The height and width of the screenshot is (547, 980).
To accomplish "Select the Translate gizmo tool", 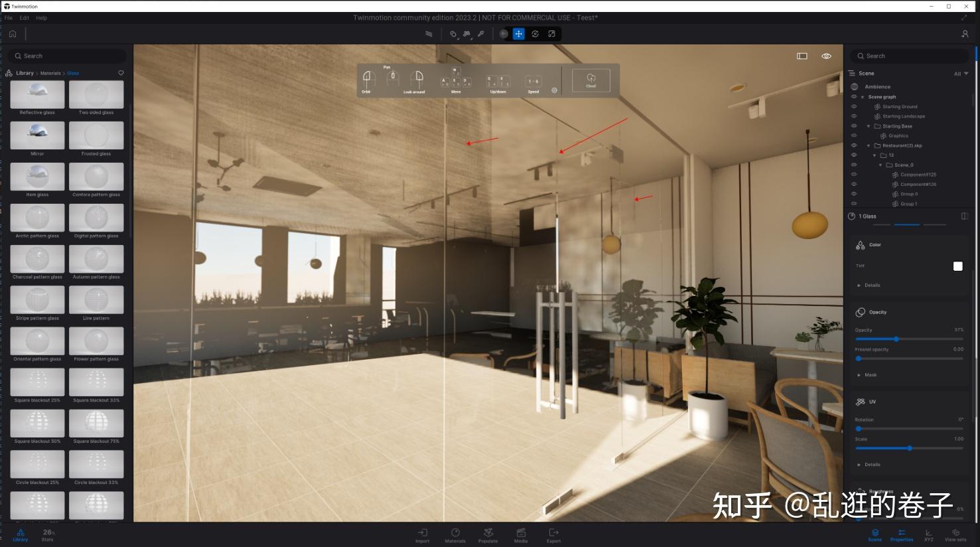I will pyautogui.click(x=519, y=34).
